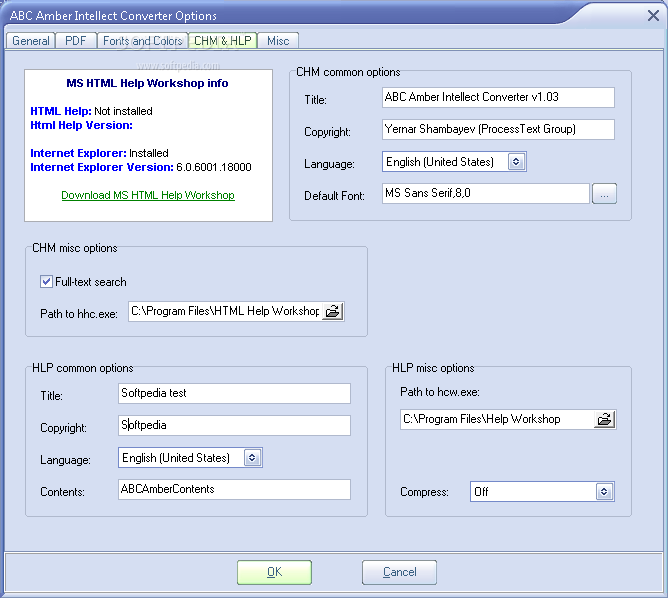The height and width of the screenshot is (598, 668).
Task: Click the OK button
Action: click(274, 572)
